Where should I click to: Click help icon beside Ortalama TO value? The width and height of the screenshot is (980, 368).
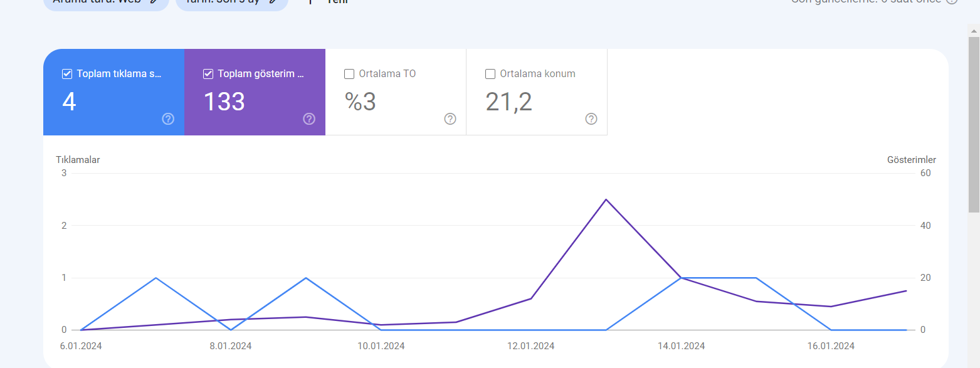click(450, 119)
